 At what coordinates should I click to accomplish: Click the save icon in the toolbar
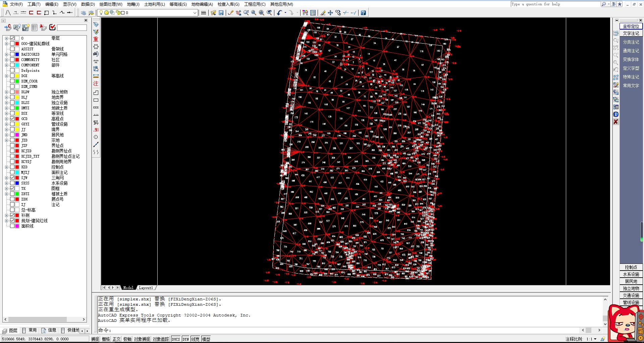tap(221, 13)
